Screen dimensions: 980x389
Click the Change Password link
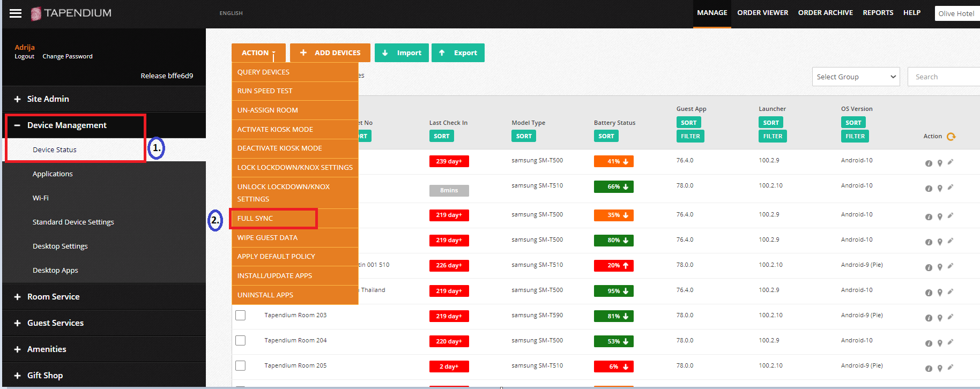coord(68,56)
